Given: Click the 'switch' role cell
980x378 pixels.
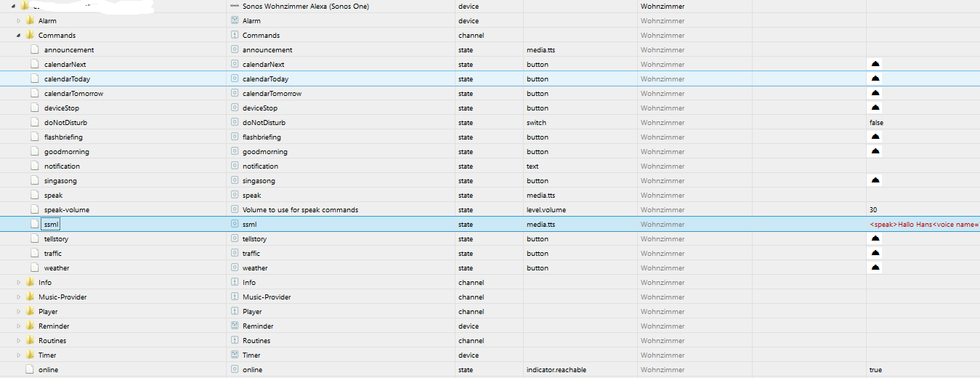Looking at the screenshot, I should (x=536, y=122).
